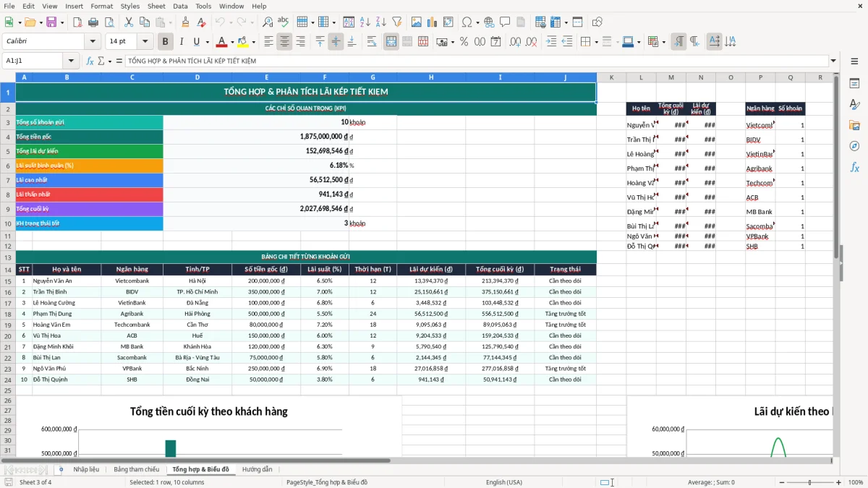Click the formula input line
The width and height of the screenshot is (868, 488).
476,61
